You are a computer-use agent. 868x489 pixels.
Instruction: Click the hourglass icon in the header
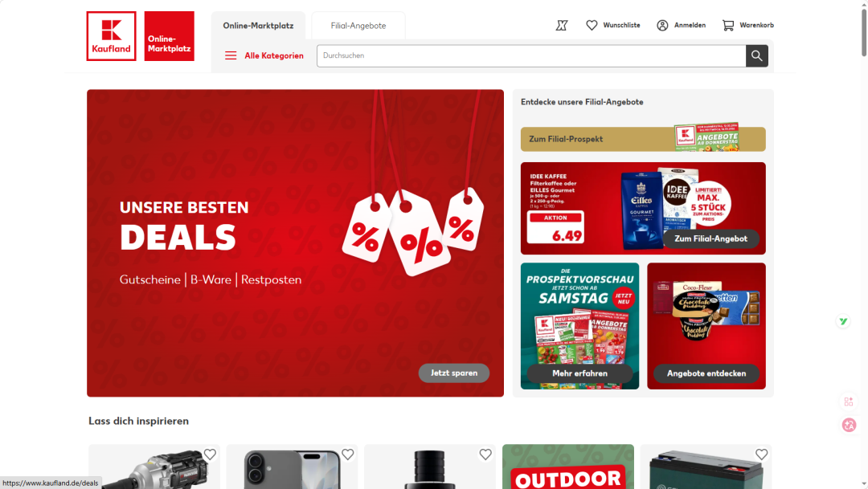pyautogui.click(x=562, y=26)
